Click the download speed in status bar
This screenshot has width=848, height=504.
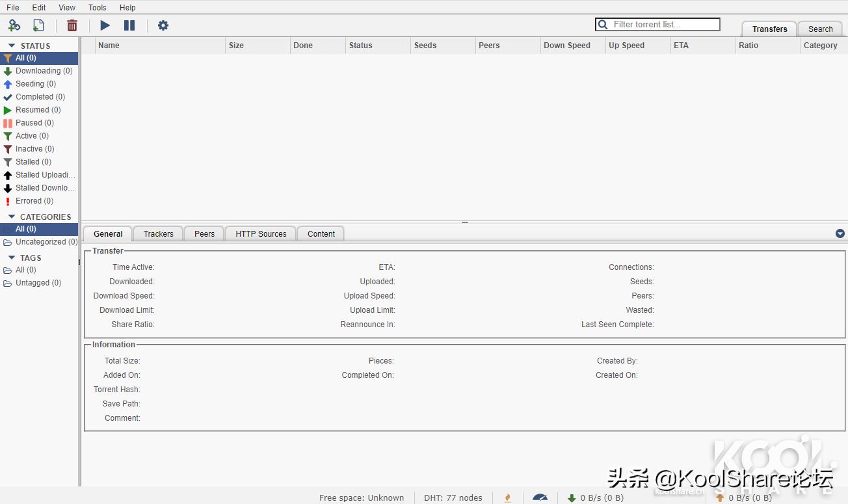596,498
